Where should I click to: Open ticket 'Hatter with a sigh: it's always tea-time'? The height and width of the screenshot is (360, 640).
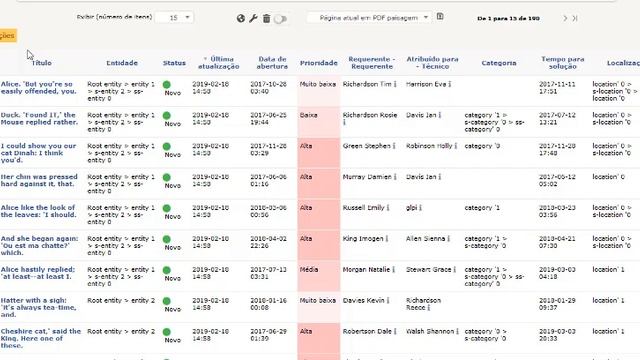coord(38,307)
